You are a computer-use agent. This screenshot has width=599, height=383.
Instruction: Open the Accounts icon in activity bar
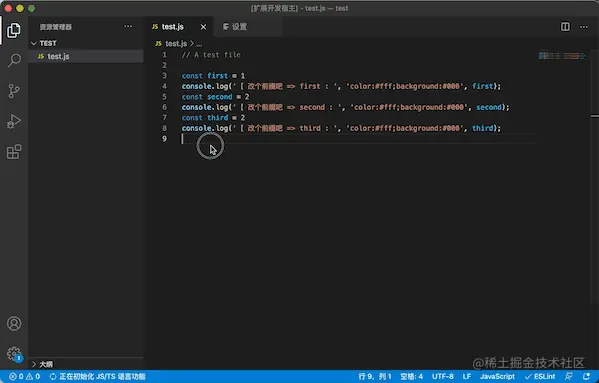(14, 323)
